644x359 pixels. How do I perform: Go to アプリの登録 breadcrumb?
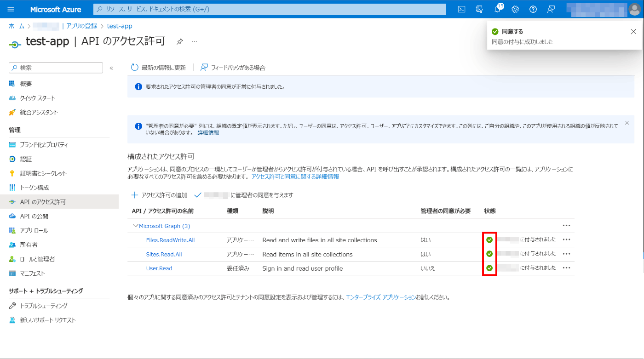(x=81, y=26)
